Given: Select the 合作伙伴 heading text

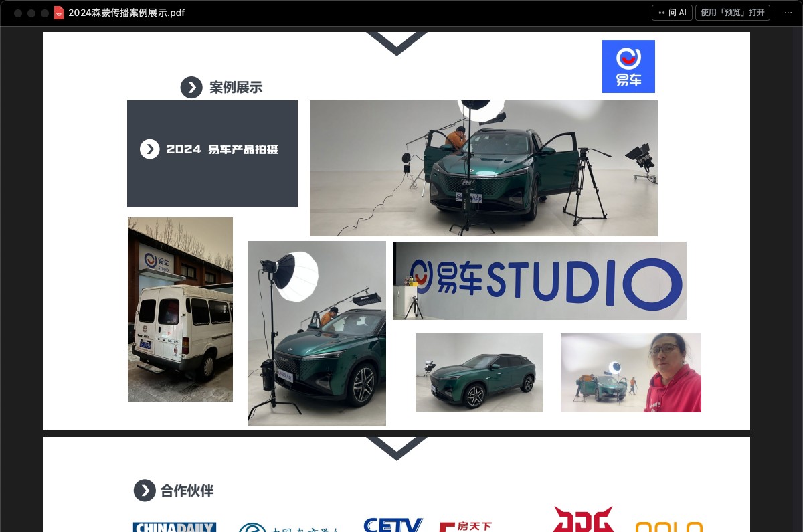Looking at the screenshot, I should click(x=187, y=491).
